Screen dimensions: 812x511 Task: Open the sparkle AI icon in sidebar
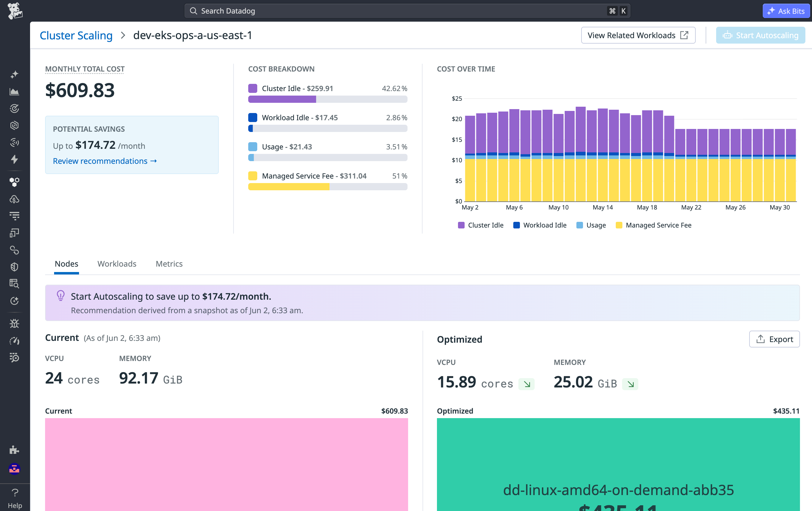point(14,75)
